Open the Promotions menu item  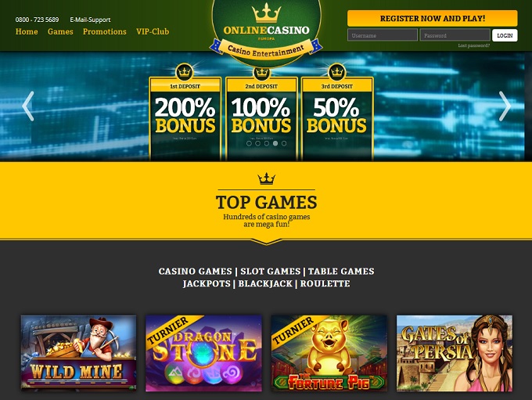105,31
